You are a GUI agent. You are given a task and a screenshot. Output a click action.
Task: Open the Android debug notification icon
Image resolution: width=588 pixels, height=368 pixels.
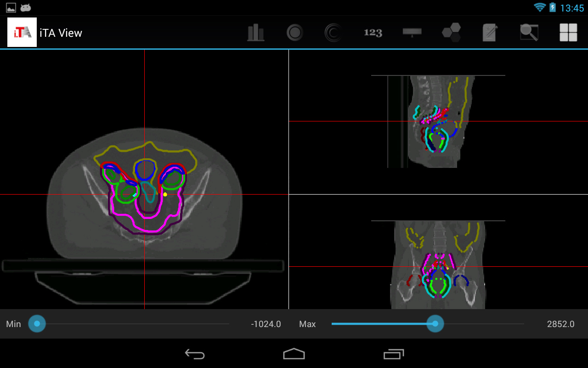pos(26,8)
